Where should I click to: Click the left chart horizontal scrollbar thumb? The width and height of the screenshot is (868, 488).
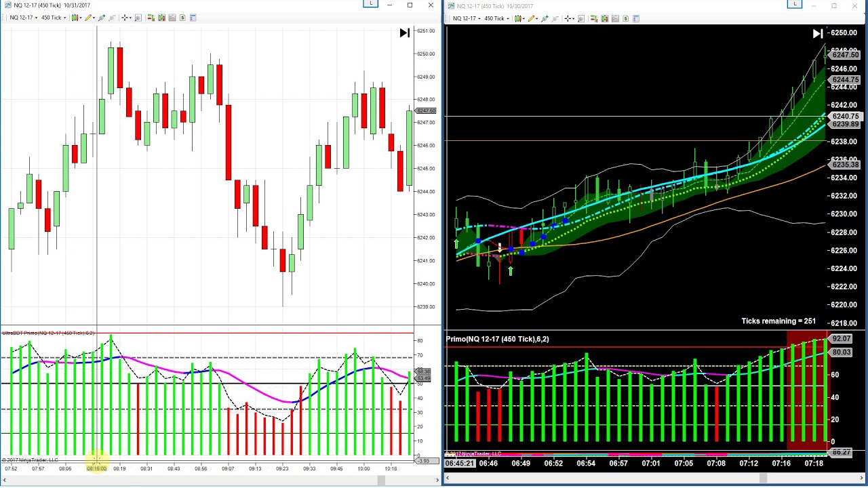tap(381, 481)
